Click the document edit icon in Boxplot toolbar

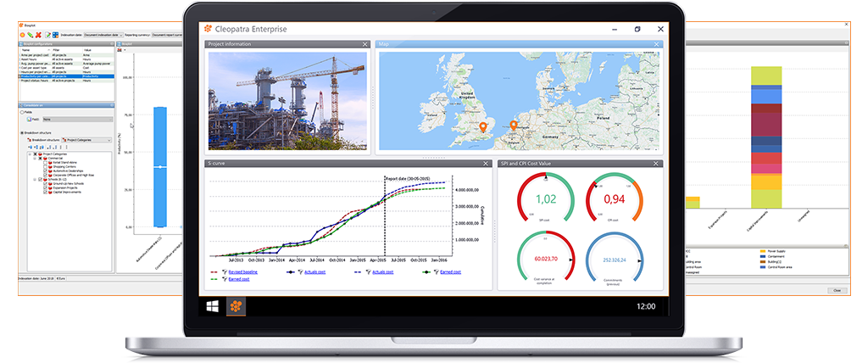47,35
